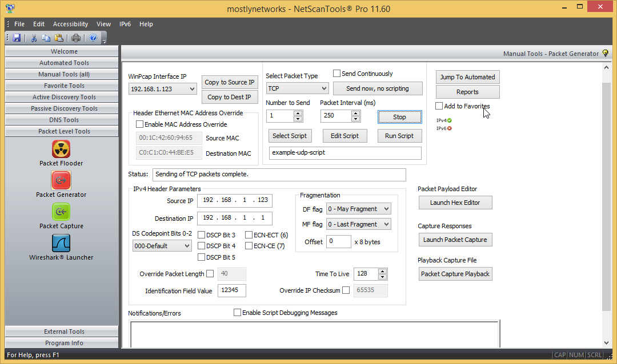
Task: Click the Identification Field Value input
Action: 232,290
